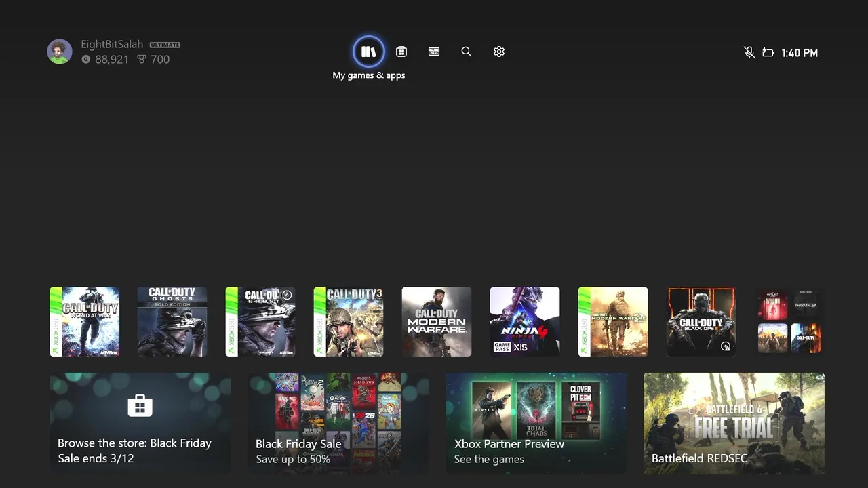Open the Settings gear icon
The width and height of the screenshot is (868, 488).
pyautogui.click(x=499, y=52)
